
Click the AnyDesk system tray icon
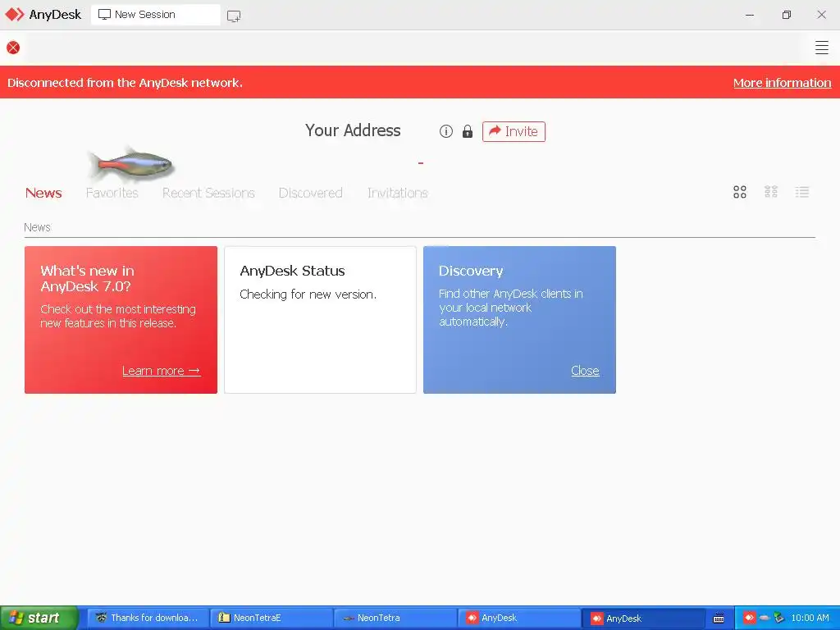(749, 618)
